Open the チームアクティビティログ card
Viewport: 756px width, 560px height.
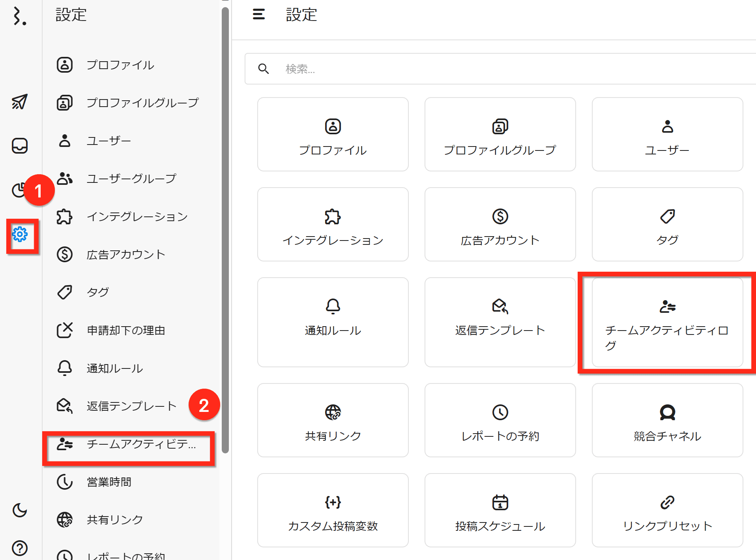click(667, 322)
